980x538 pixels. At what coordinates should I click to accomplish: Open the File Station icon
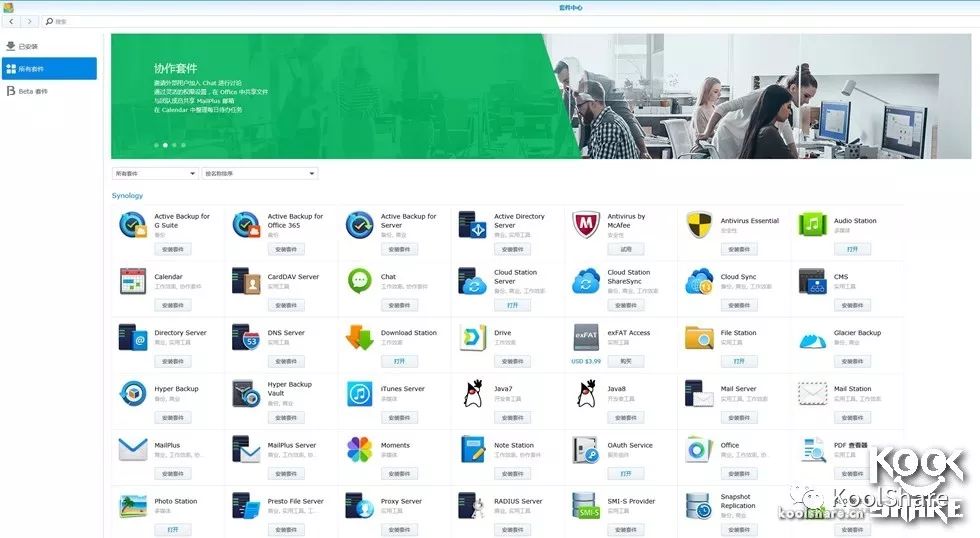tap(699, 337)
